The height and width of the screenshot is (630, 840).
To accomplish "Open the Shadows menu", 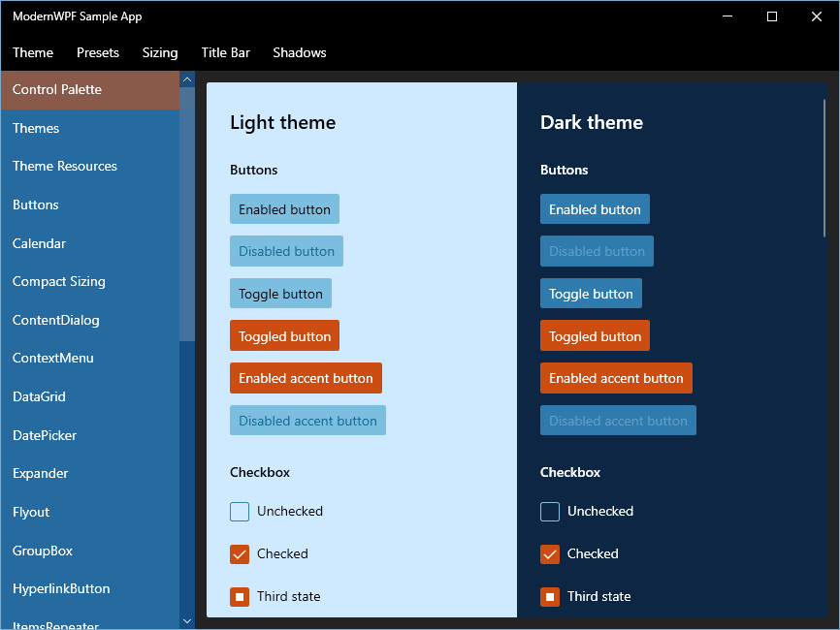I will click(300, 52).
